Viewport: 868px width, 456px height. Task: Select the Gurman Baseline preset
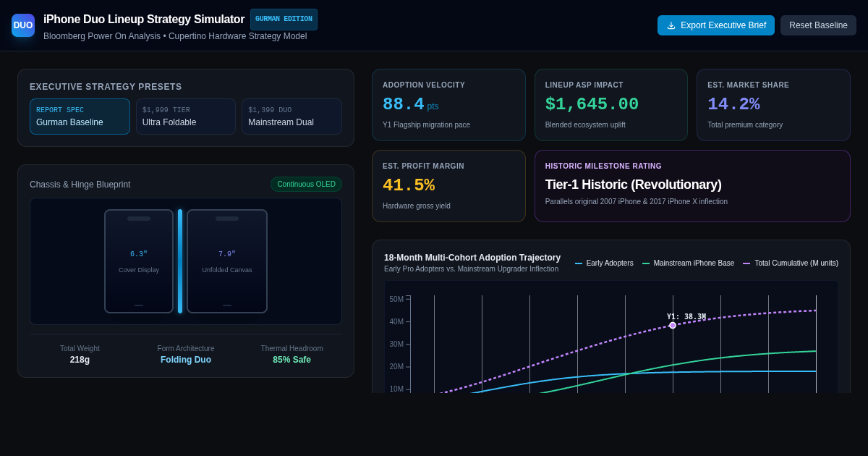pyautogui.click(x=80, y=117)
